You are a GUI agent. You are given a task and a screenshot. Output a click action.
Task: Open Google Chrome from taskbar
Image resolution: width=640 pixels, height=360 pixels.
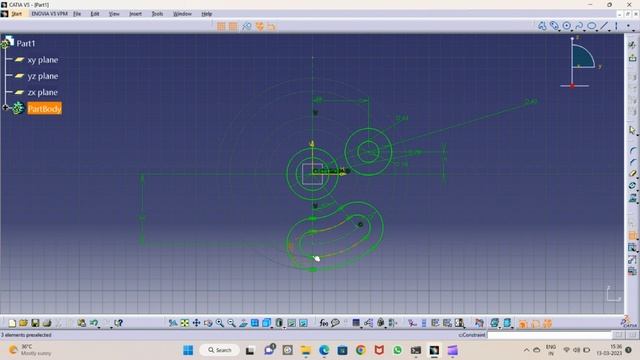point(360,350)
